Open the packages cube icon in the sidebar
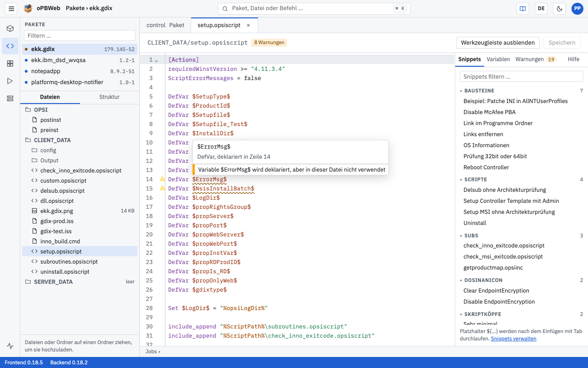588x368 pixels. [10, 29]
